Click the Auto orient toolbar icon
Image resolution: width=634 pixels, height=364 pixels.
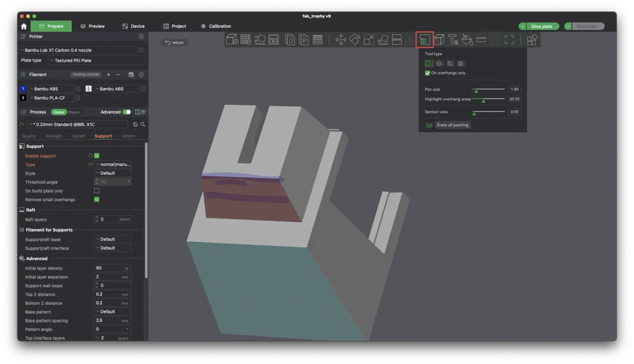(259, 40)
